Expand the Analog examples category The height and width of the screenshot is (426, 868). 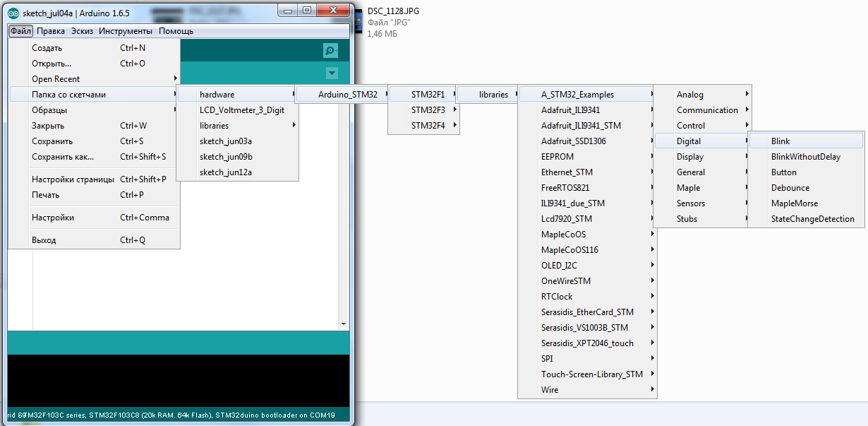(x=703, y=95)
